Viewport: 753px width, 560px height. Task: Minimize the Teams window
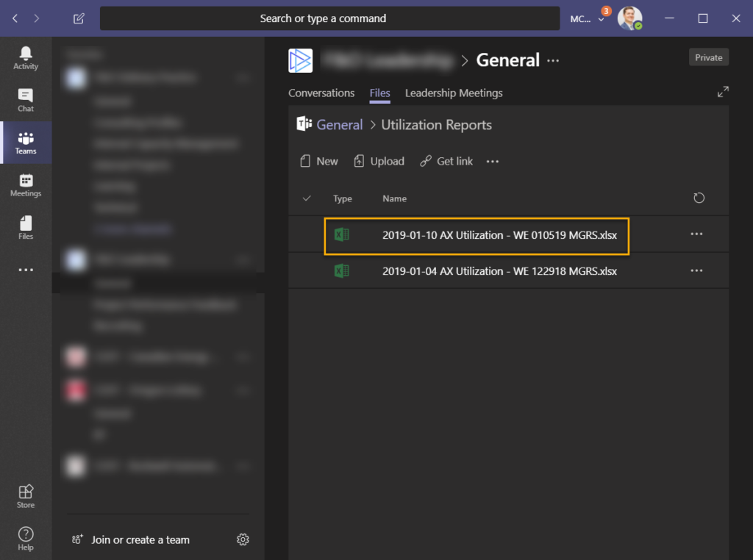[669, 18]
